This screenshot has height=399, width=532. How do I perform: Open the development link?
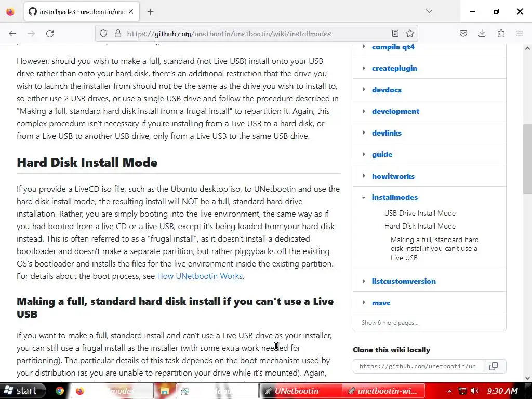coord(395,111)
